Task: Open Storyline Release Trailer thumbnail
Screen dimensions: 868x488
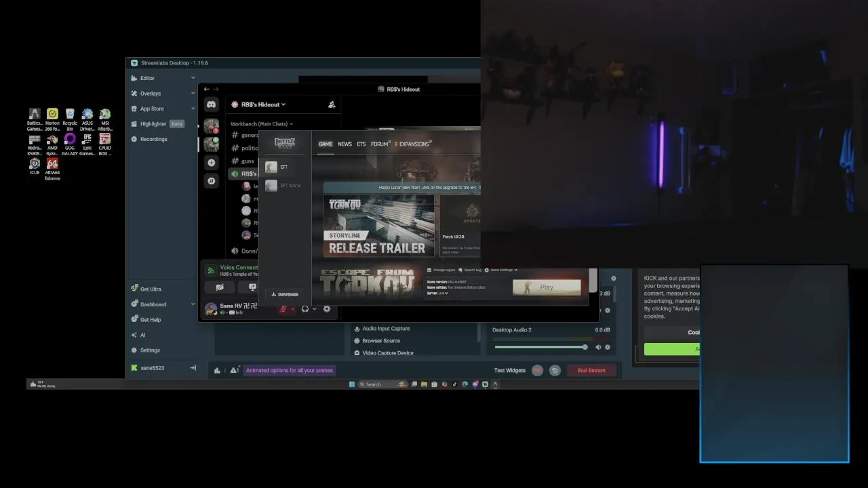Action: 379,226
